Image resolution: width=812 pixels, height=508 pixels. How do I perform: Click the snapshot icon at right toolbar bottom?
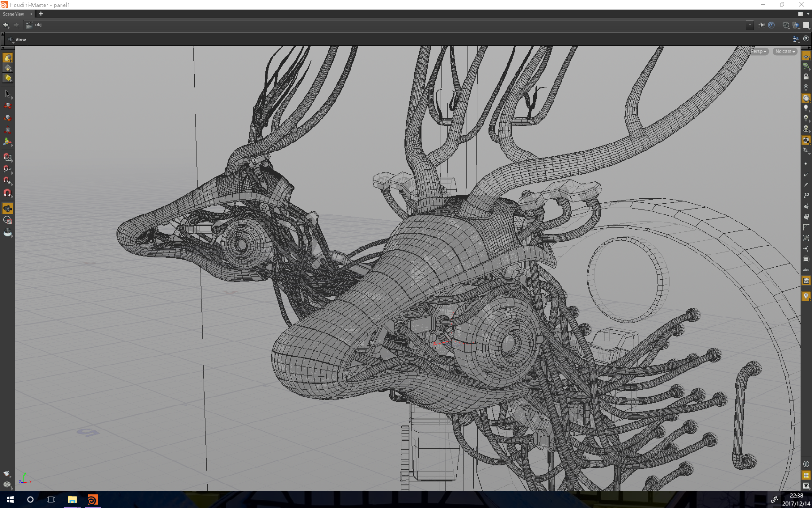coord(806,485)
